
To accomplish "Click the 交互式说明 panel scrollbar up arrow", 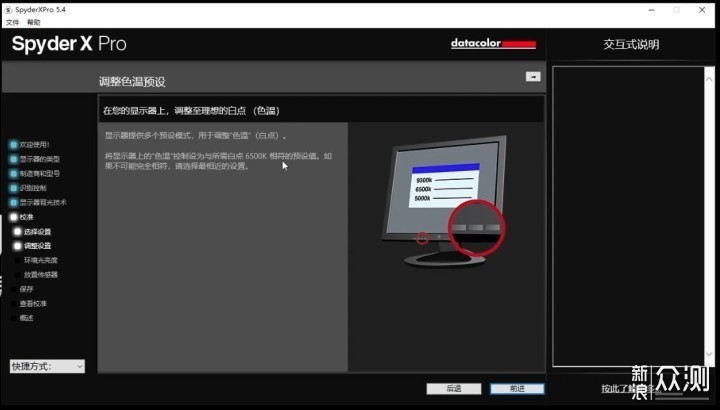I will click(x=709, y=79).
